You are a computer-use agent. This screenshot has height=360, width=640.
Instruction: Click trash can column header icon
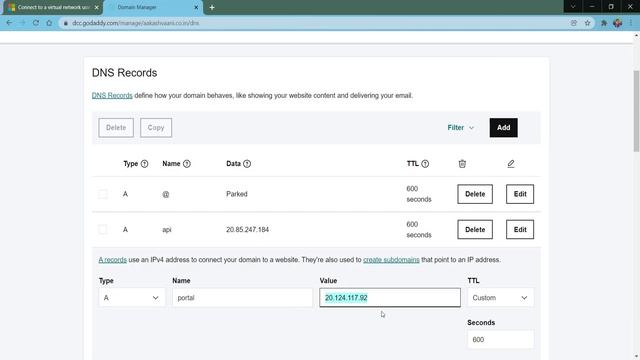(x=462, y=164)
